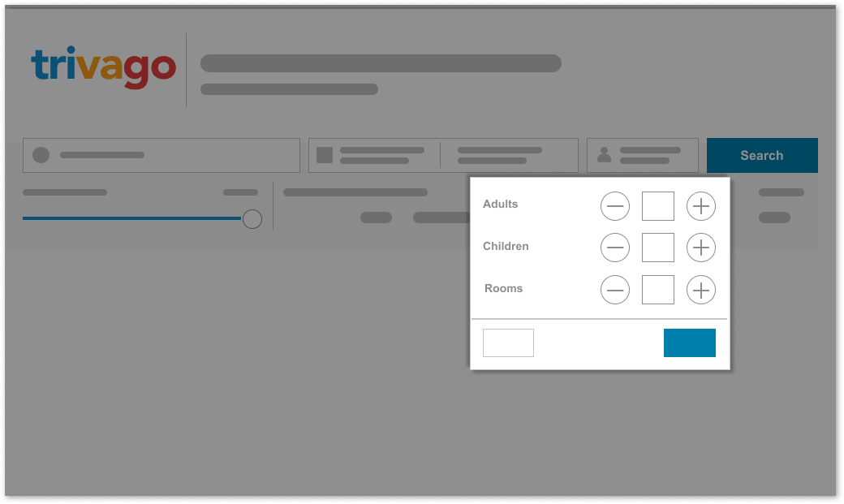Increase Rooms count with plus icon
Screen dimensions: 844x504
(701, 290)
